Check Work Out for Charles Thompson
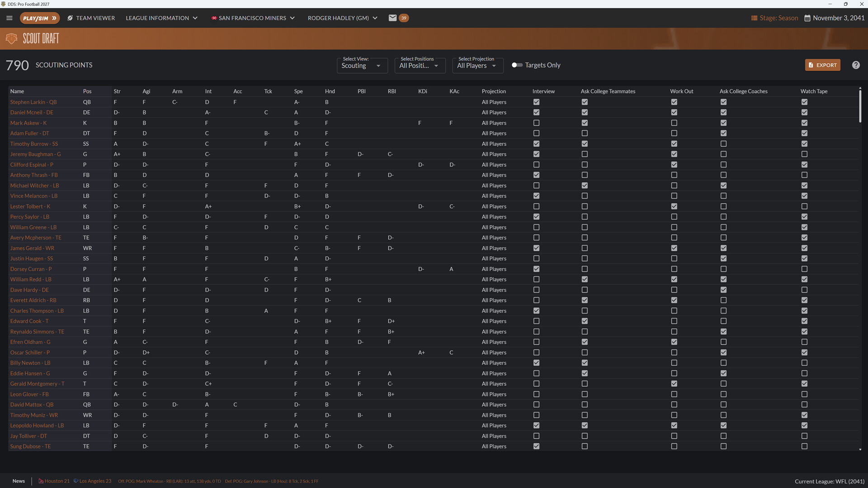This screenshot has width=868, height=488. (674, 311)
